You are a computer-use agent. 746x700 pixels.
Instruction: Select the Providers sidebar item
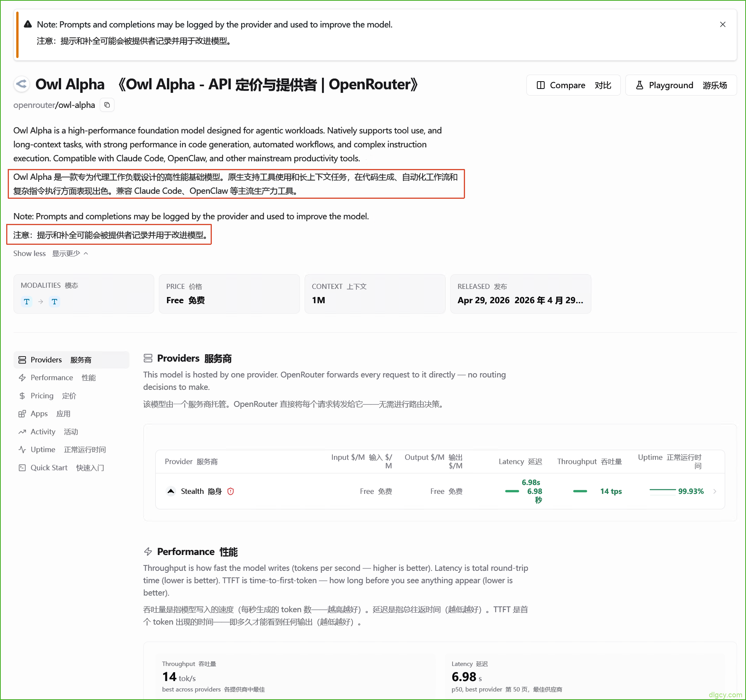pyautogui.click(x=72, y=360)
